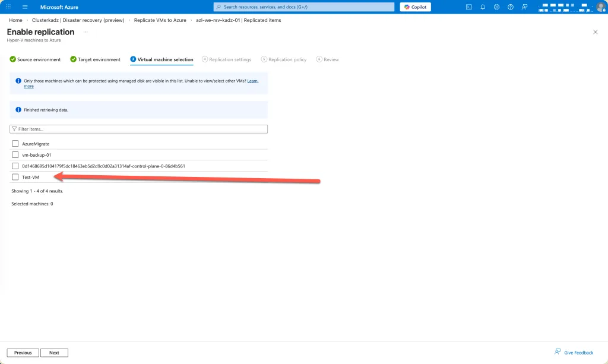Image resolution: width=608 pixels, height=364 pixels.
Task: Switch to the Target environment step
Action: (96, 59)
